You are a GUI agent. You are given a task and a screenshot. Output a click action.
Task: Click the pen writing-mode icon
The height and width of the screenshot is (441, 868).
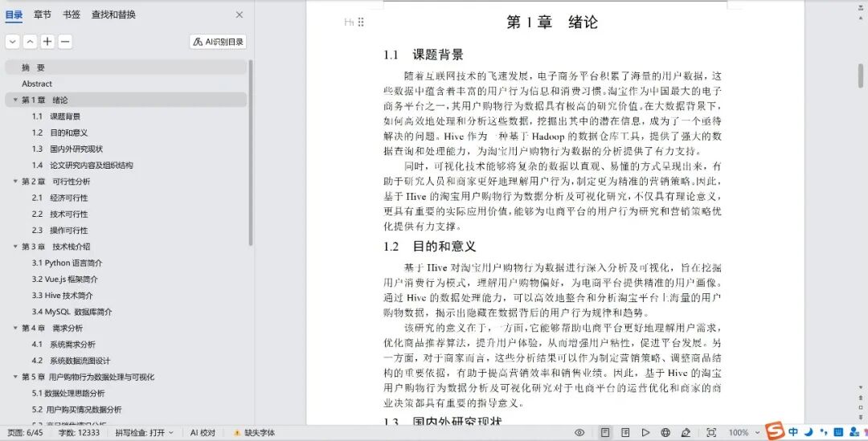(686, 433)
